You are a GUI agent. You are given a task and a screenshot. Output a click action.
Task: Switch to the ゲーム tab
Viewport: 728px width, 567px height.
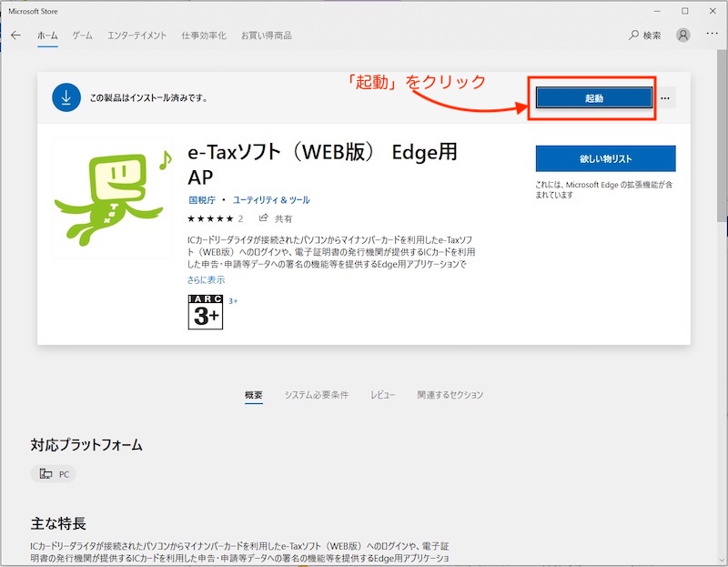[x=82, y=35]
